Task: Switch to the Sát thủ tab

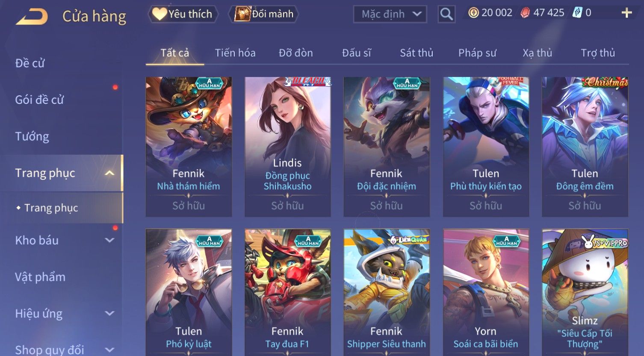Action: click(417, 53)
